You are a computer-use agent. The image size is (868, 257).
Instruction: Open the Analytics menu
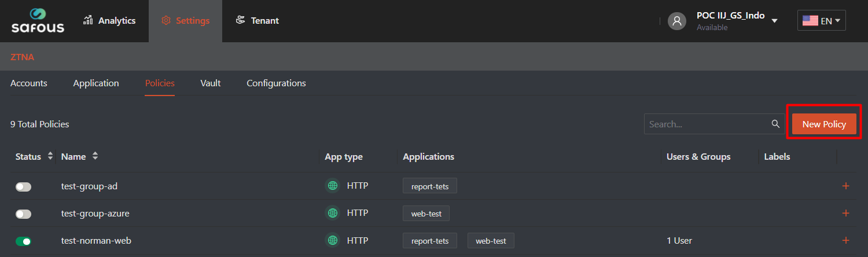pos(110,21)
